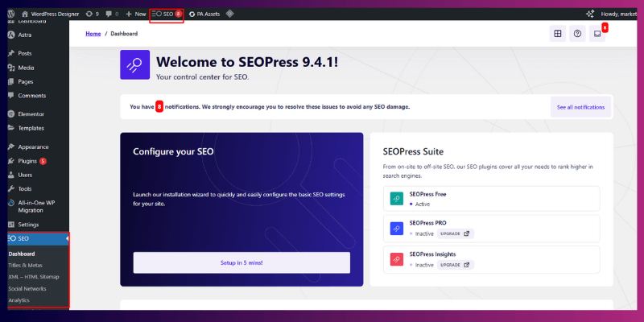Open the Analytics submenu under SEO
The width and height of the screenshot is (644, 322).
[19, 300]
